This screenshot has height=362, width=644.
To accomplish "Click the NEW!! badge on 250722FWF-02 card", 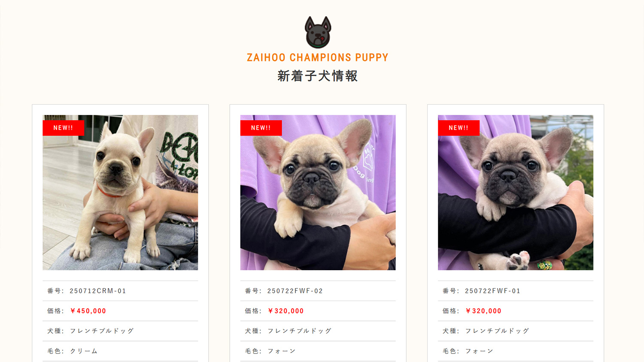I will pyautogui.click(x=261, y=128).
